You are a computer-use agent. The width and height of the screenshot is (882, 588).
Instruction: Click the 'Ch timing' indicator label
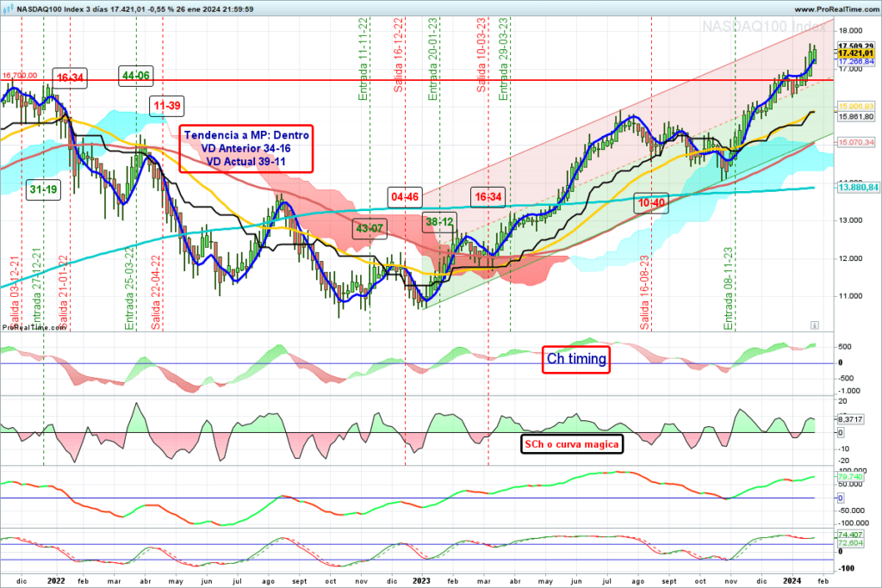576,359
